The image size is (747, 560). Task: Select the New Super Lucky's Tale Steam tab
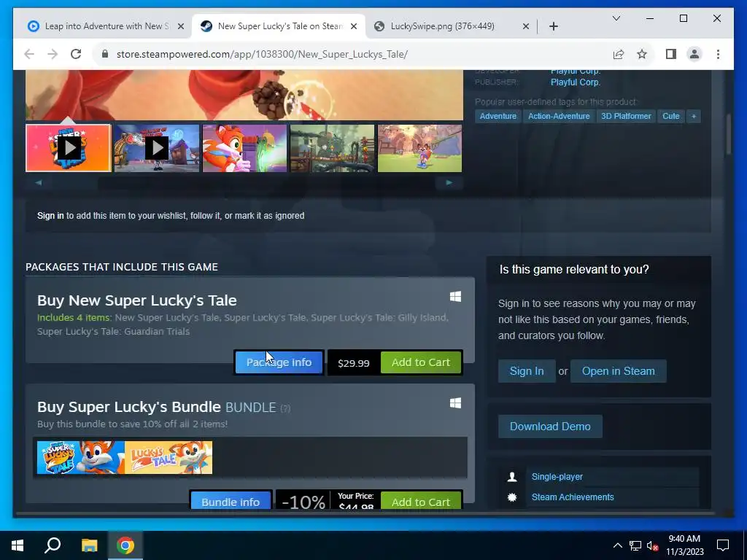[279, 26]
